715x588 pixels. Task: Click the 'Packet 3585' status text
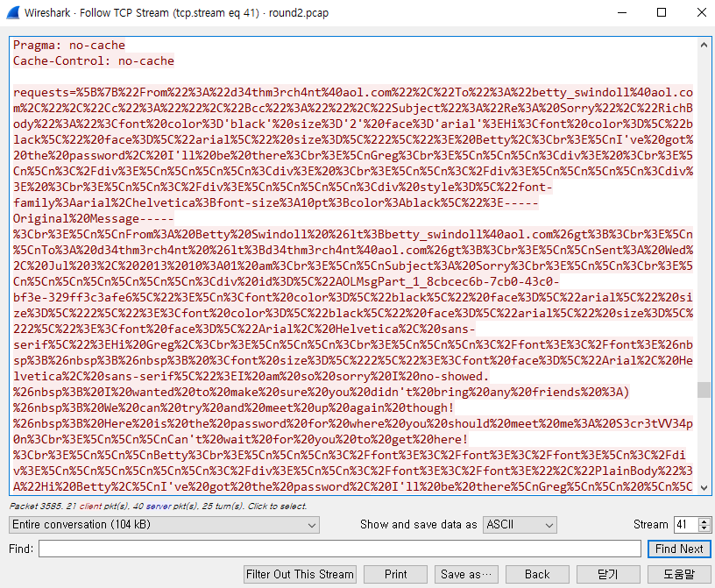click(x=158, y=506)
